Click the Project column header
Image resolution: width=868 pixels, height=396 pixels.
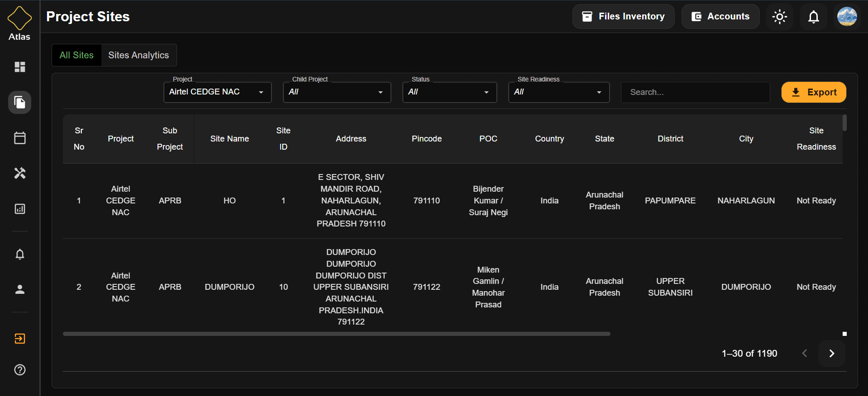(120, 139)
